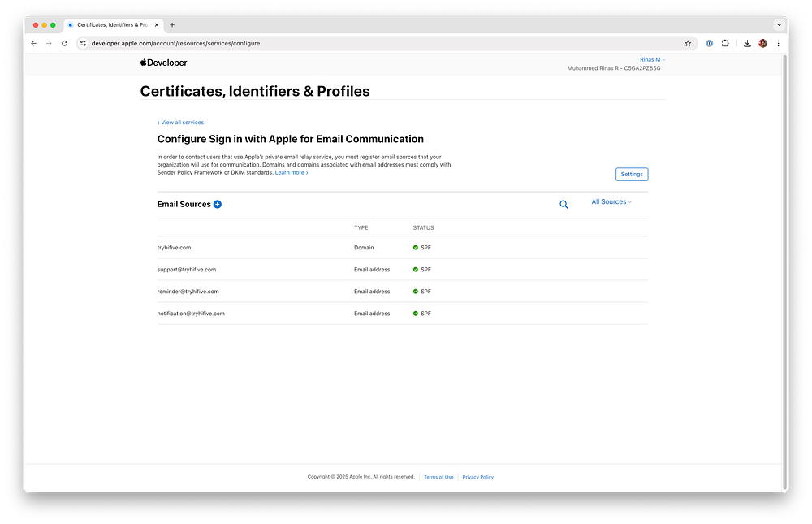This screenshot has width=812, height=524.
Task: Select support@tryhifive.com email source
Action: [x=403, y=270]
